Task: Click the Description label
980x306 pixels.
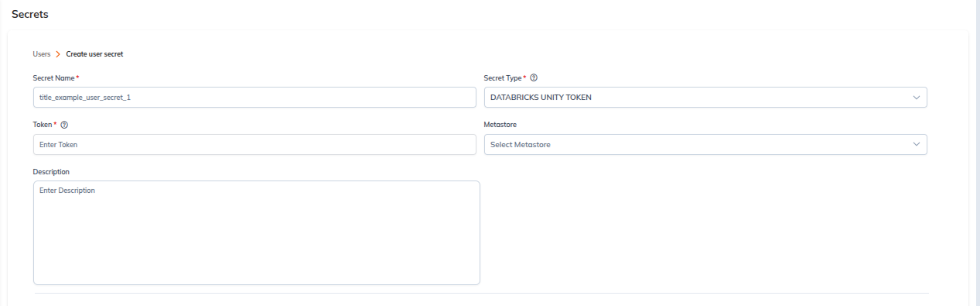Action: [51, 172]
